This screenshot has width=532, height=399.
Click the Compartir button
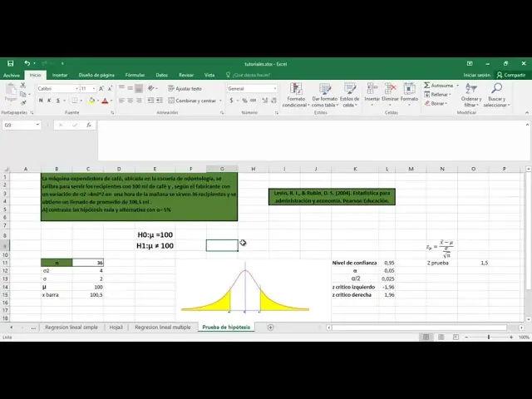pyautogui.click(x=510, y=75)
